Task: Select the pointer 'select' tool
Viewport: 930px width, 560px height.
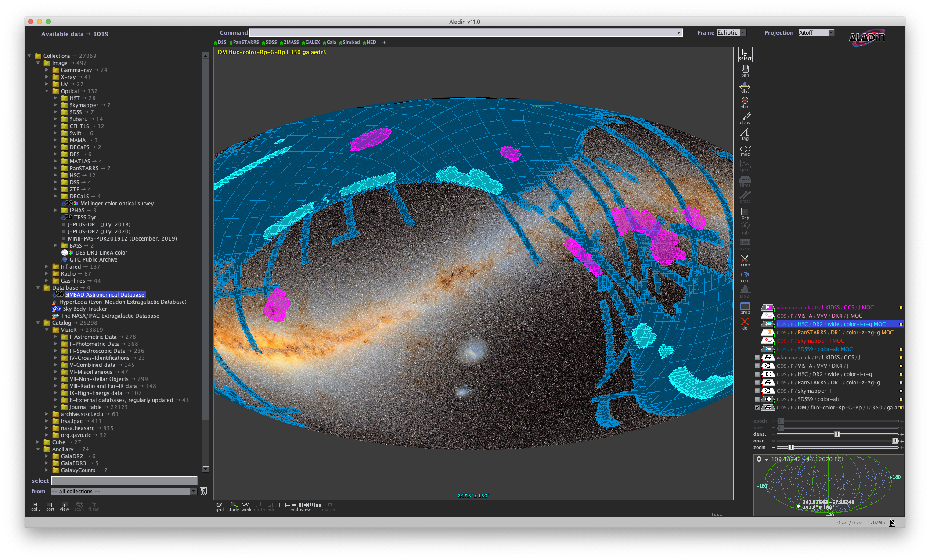Action: 745,54
